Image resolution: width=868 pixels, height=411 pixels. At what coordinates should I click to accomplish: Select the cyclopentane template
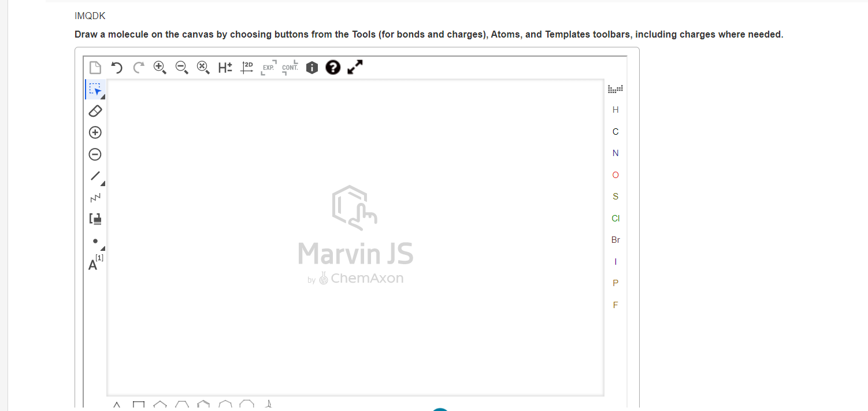pyautogui.click(x=160, y=406)
